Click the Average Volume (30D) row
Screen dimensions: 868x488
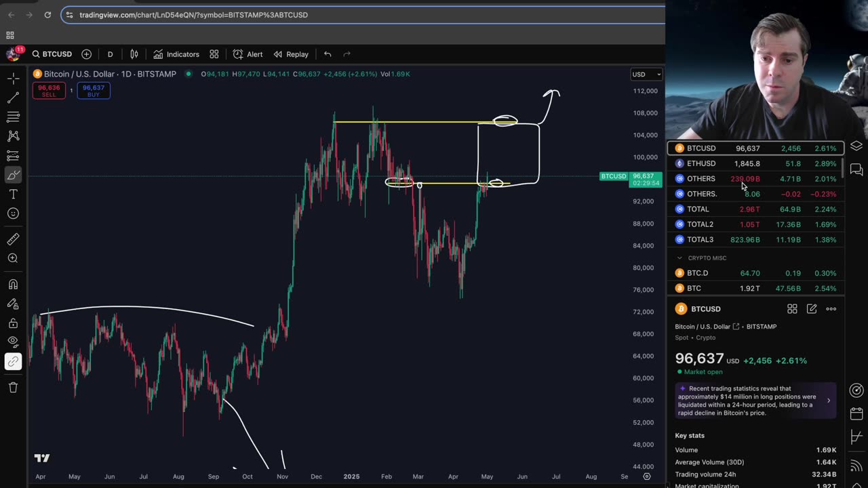click(x=755, y=462)
